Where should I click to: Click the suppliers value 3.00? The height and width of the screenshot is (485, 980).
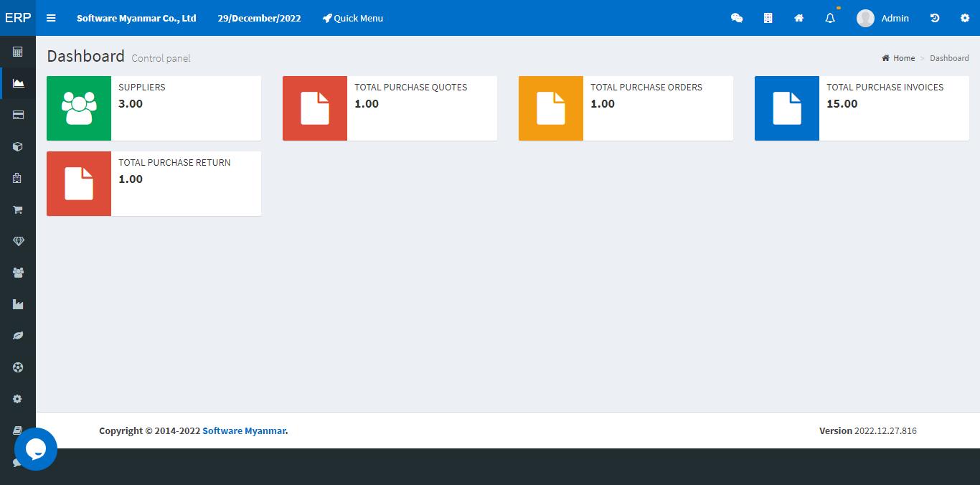131,103
